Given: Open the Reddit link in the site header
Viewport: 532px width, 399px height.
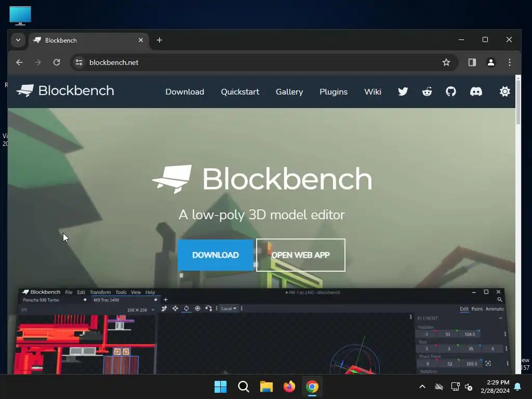Looking at the screenshot, I should (427, 91).
